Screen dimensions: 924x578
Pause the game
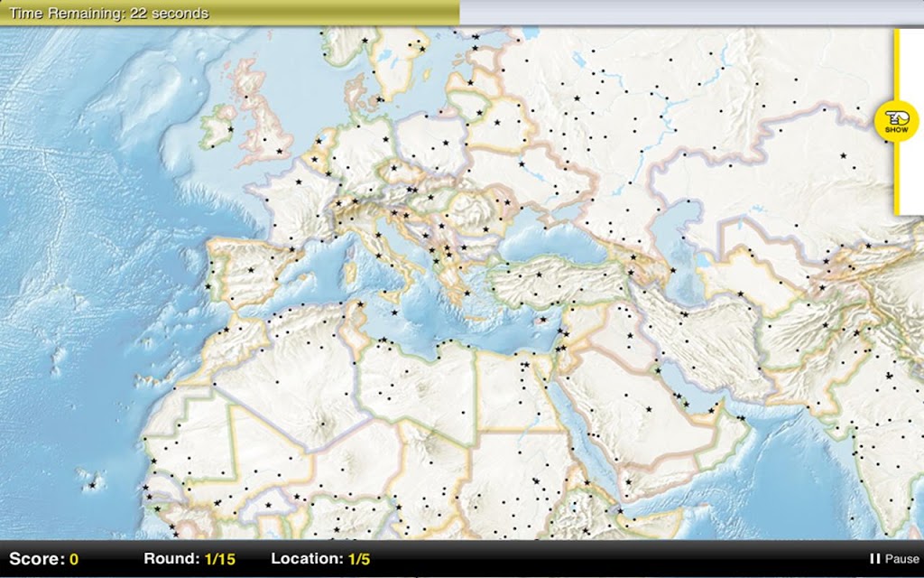point(894,558)
